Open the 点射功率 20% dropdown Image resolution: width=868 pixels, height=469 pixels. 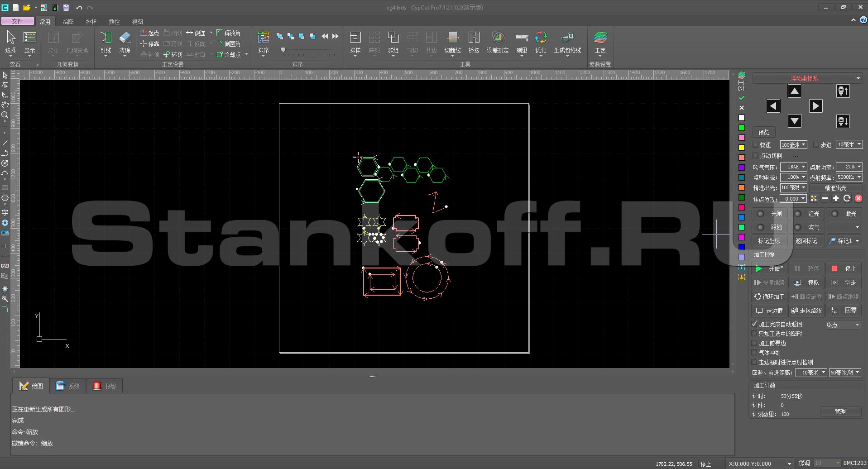click(849, 167)
